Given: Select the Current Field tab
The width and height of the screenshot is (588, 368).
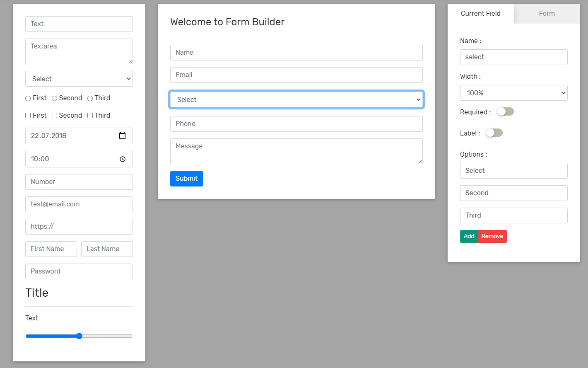Looking at the screenshot, I should (480, 14).
